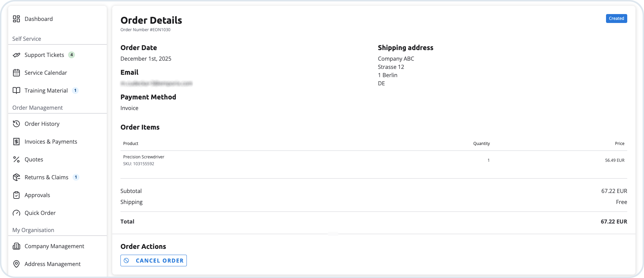The width and height of the screenshot is (644, 278).
Task: Open Invoices & Payments section
Action: [51, 142]
